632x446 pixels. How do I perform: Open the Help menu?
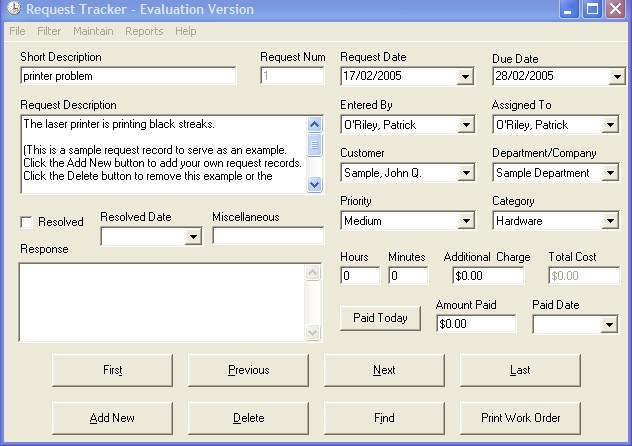click(x=186, y=31)
